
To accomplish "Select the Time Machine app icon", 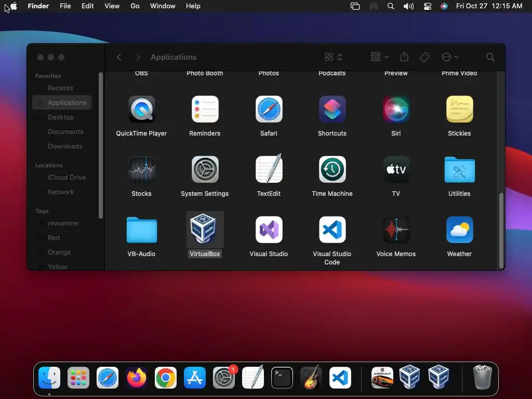I will pyautogui.click(x=332, y=169).
